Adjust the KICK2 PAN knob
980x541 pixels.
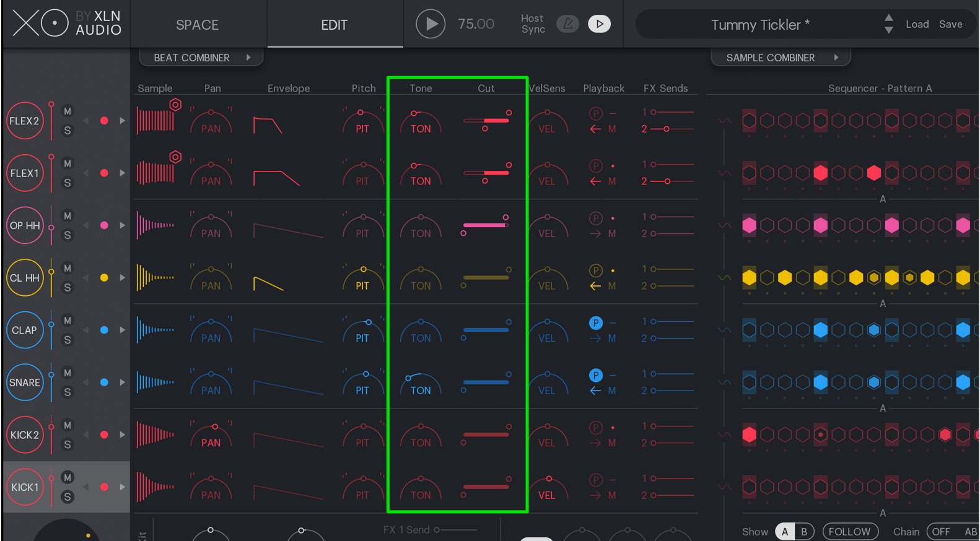211,435
